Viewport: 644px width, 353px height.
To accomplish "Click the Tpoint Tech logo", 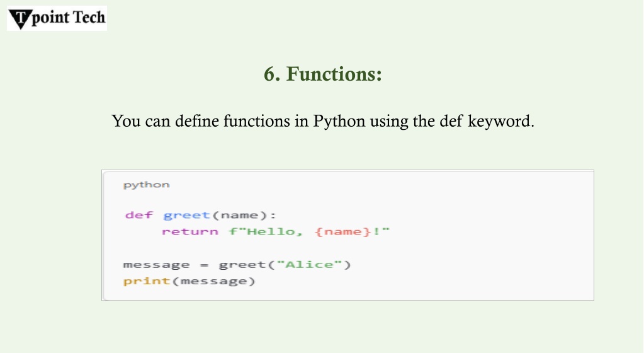I will coord(57,18).
